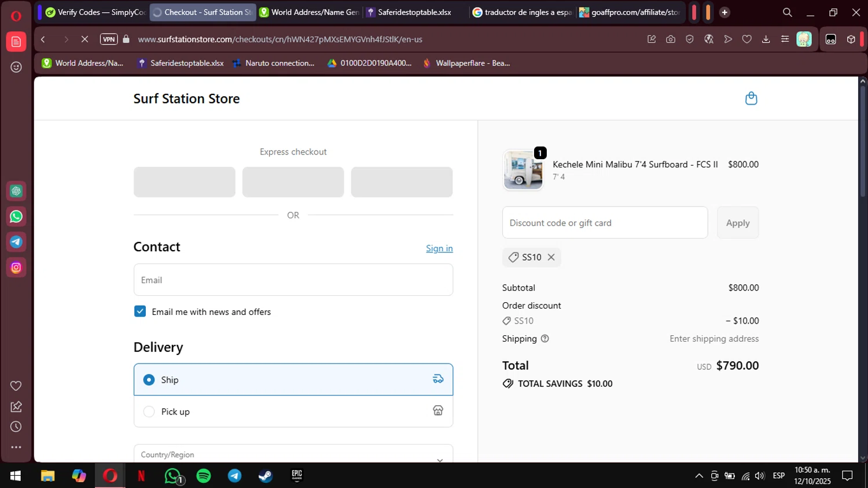This screenshot has height=488, width=868.
Task: Switch to Saferidestoptable.xlsx tab
Action: (x=415, y=12)
